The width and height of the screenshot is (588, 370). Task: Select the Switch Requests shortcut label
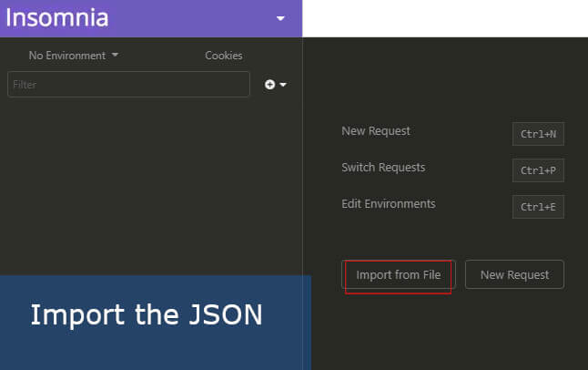click(x=382, y=168)
